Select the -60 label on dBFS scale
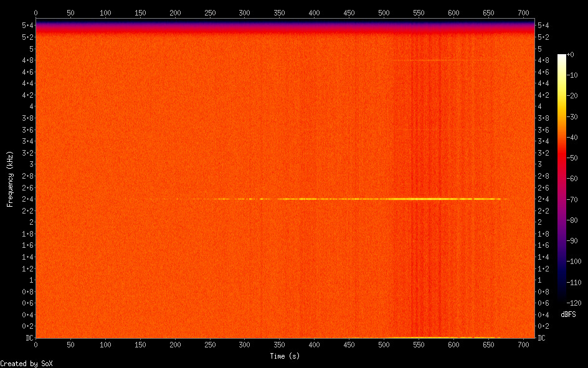Viewport: 588px width, 368px height. (x=576, y=179)
